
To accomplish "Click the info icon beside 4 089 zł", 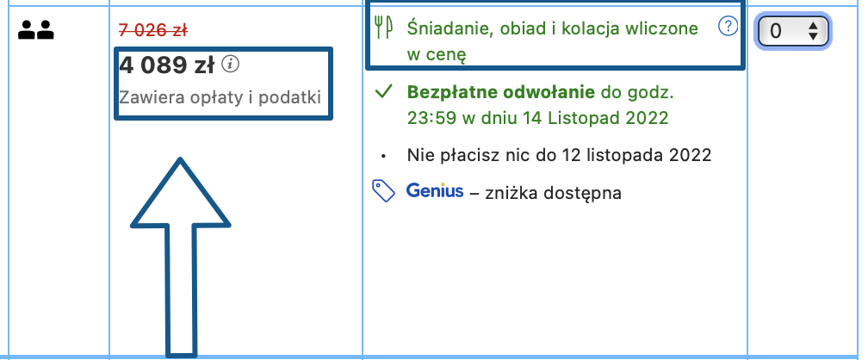I will (x=230, y=63).
